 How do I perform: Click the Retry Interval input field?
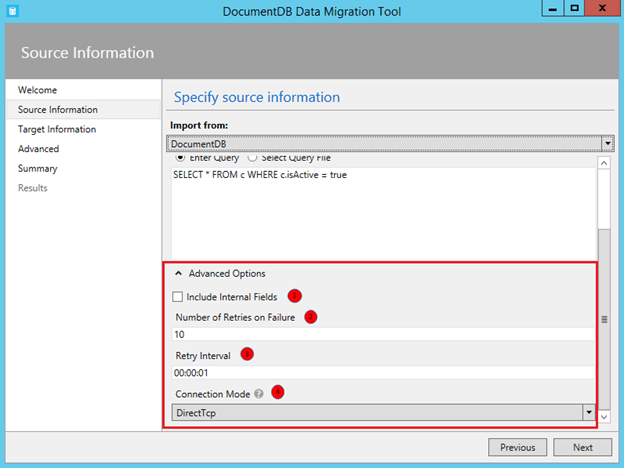point(380,373)
